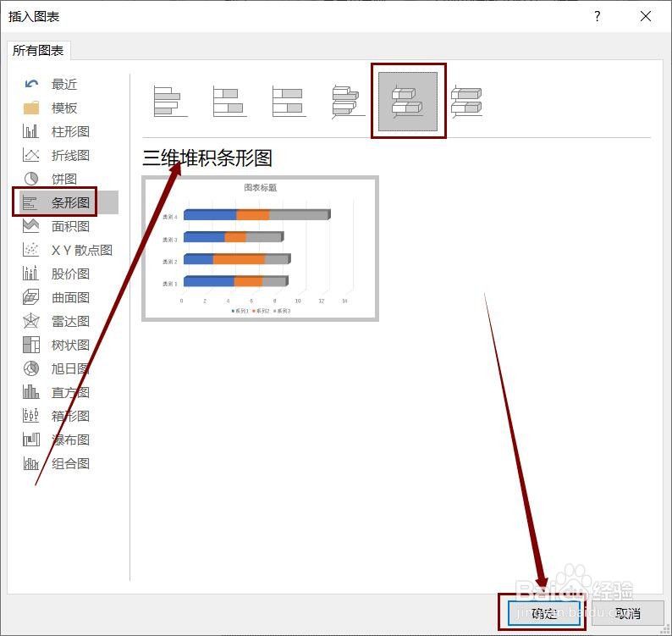Viewport: 672px width, 636px height.
Task: Click the 箱形图 box plot icon
Action: coord(30,415)
